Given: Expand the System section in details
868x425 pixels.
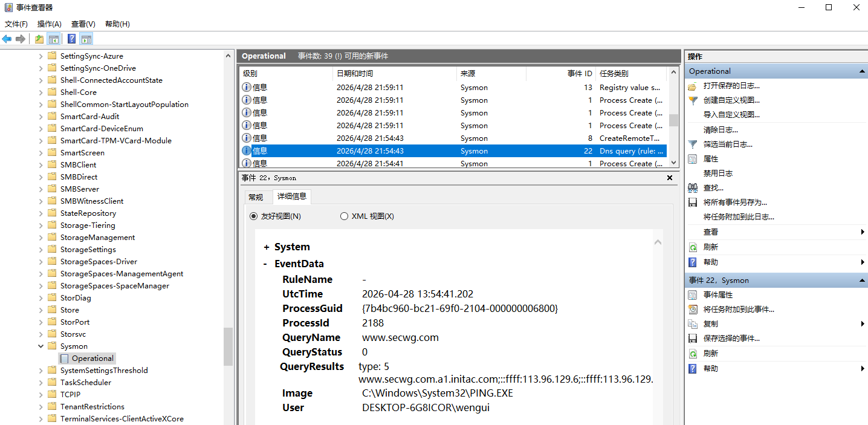Looking at the screenshot, I should point(266,247).
